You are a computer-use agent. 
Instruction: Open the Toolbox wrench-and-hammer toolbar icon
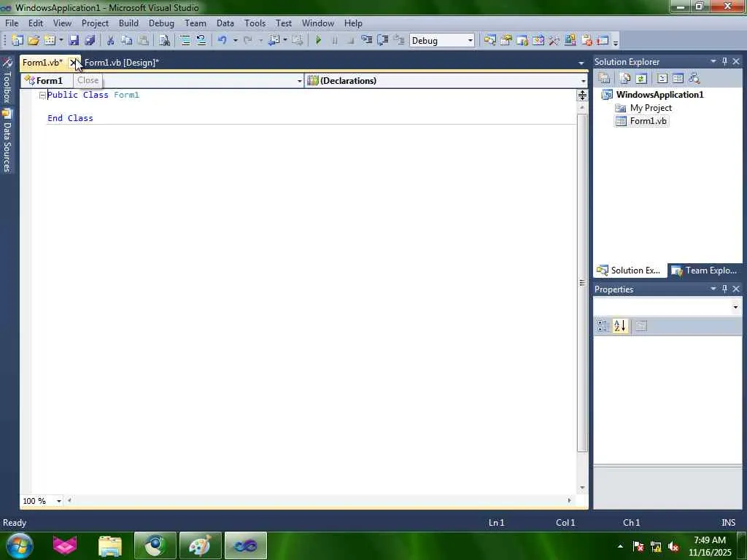click(x=554, y=41)
